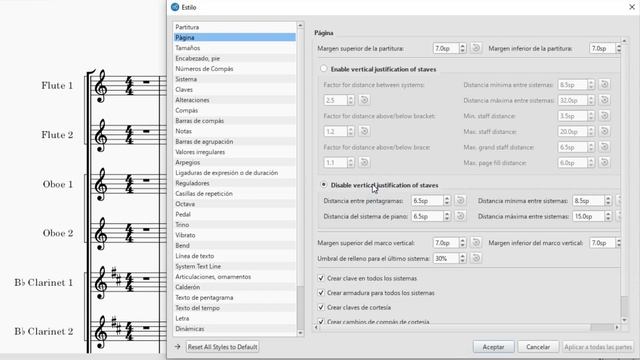Click Aplicar a todas las partes
Image resolution: width=640 pixels, height=360 pixels.
click(x=598, y=347)
